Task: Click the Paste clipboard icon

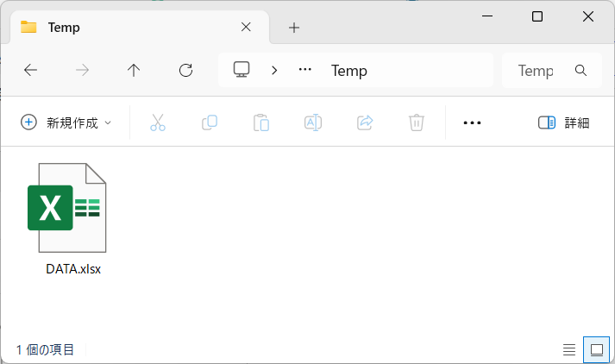Action: click(261, 122)
